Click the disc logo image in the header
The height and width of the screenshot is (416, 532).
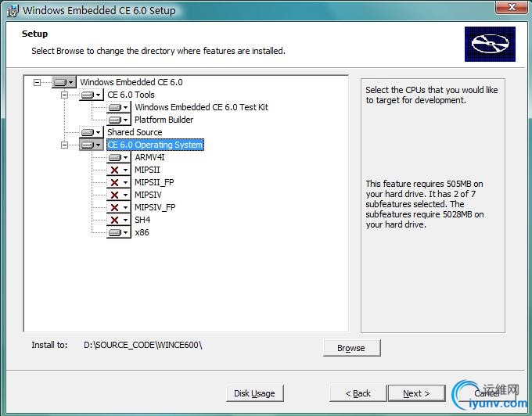[x=490, y=44]
